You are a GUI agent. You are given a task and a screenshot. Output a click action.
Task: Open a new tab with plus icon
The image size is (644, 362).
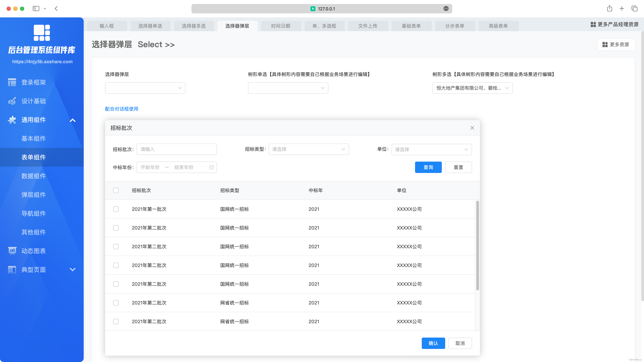point(622,9)
